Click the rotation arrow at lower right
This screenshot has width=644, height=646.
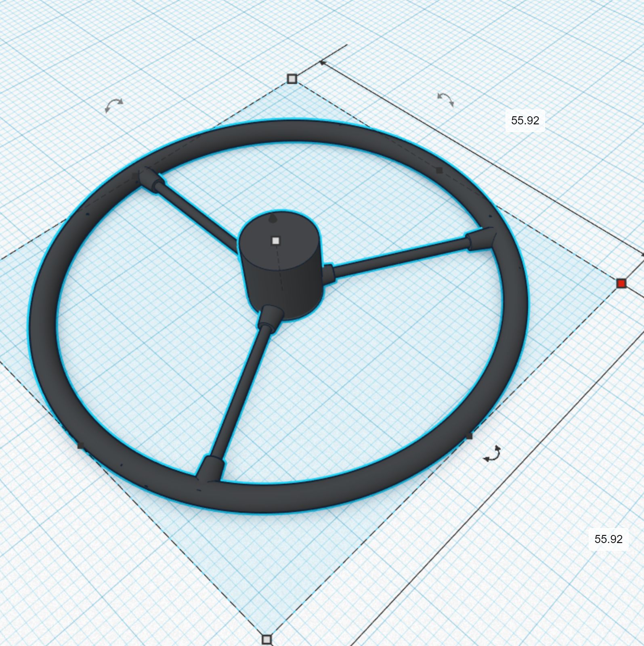click(x=493, y=454)
